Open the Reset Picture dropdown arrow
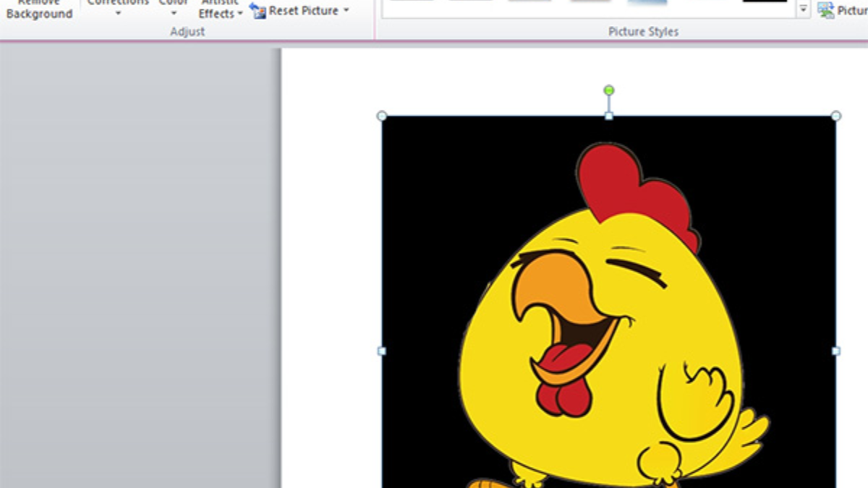Viewport: 868px width, 488px height. point(346,11)
